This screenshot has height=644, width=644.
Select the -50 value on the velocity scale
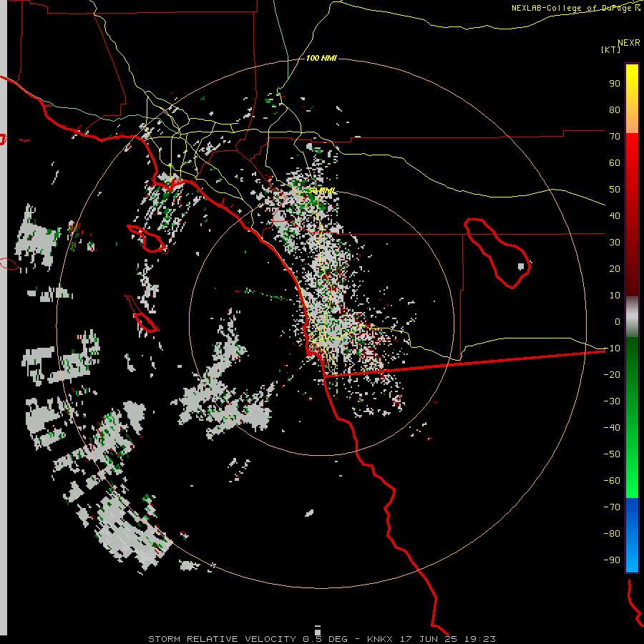pos(612,454)
